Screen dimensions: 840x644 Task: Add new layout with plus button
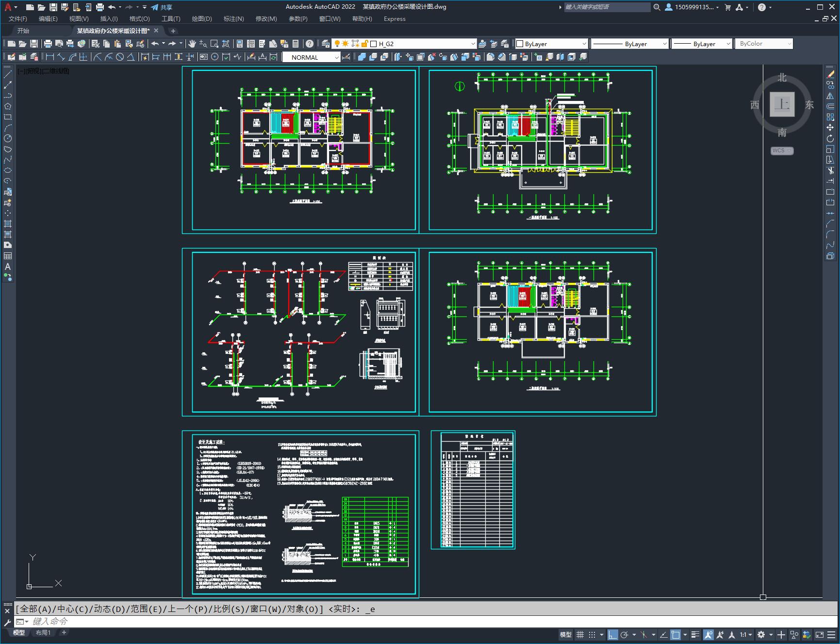[x=64, y=632]
